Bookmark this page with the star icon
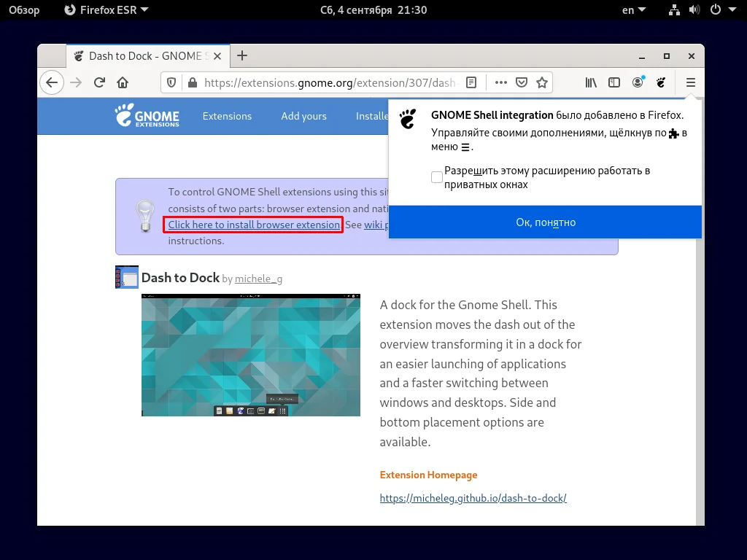The image size is (747, 560). point(542,82)
